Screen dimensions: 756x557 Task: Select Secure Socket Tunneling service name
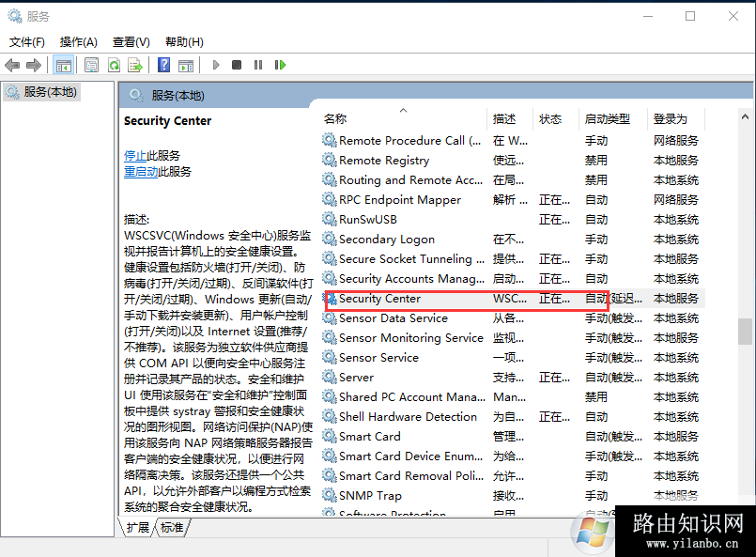pyautogui.click(x=411, y=259)
